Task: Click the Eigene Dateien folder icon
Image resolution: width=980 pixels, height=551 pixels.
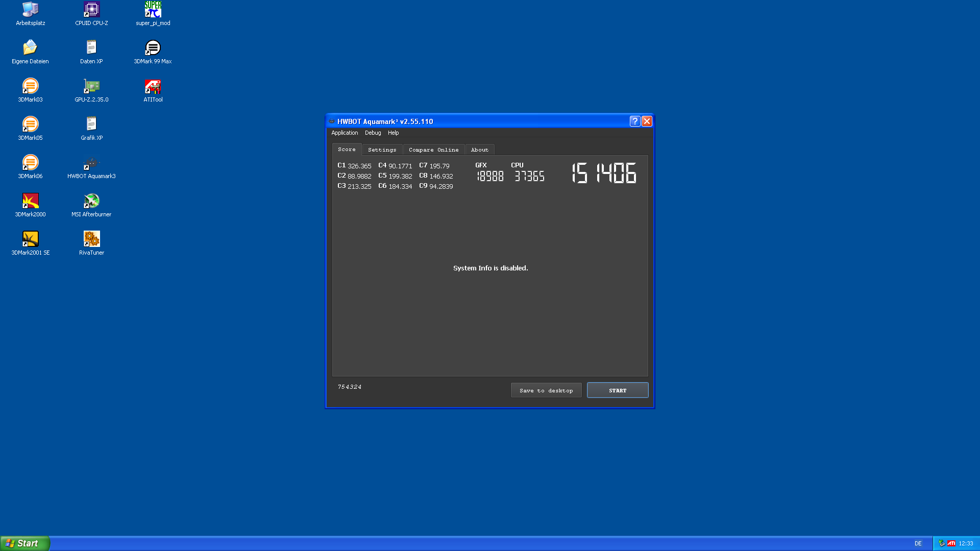Action: [31, 52]
